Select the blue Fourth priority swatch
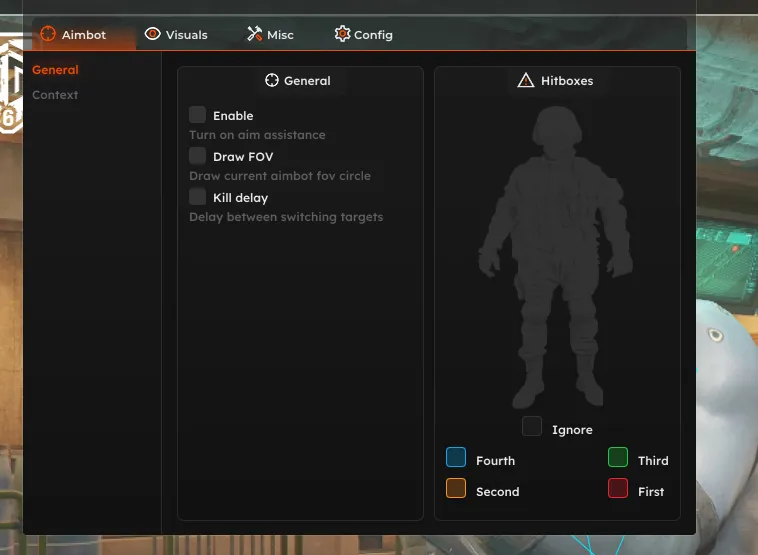The height and width of the screenshot is (555, 758). click(456, 457)
